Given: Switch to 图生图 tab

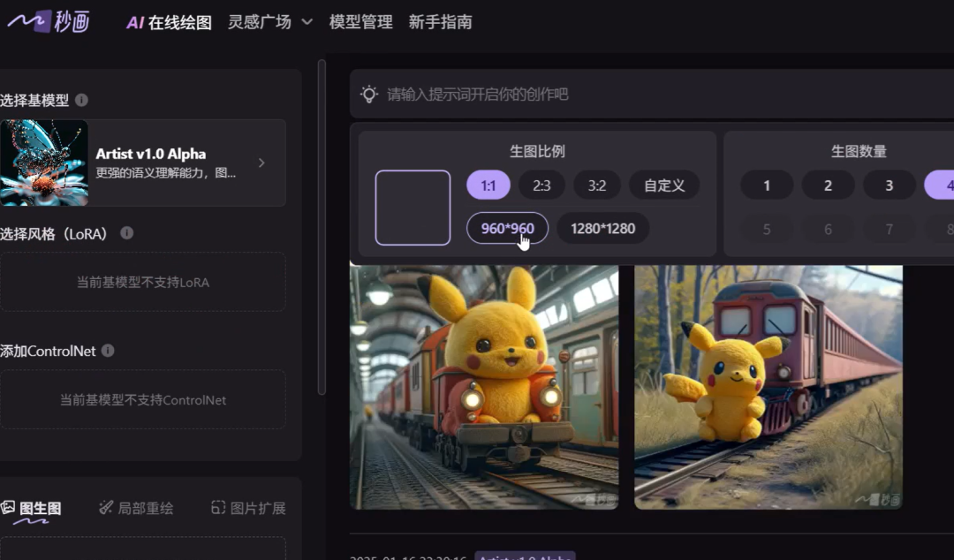Looking at the screenshot, I should click(x=32, y=509).
